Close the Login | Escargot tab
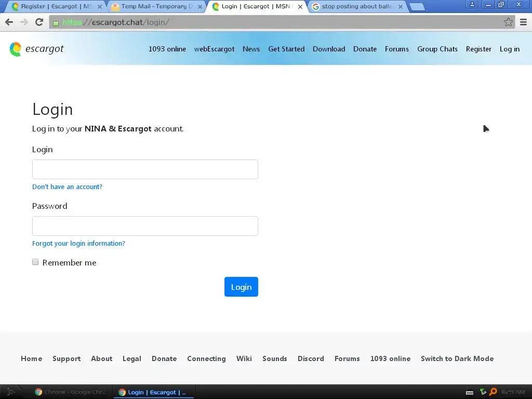 [300, 6]
